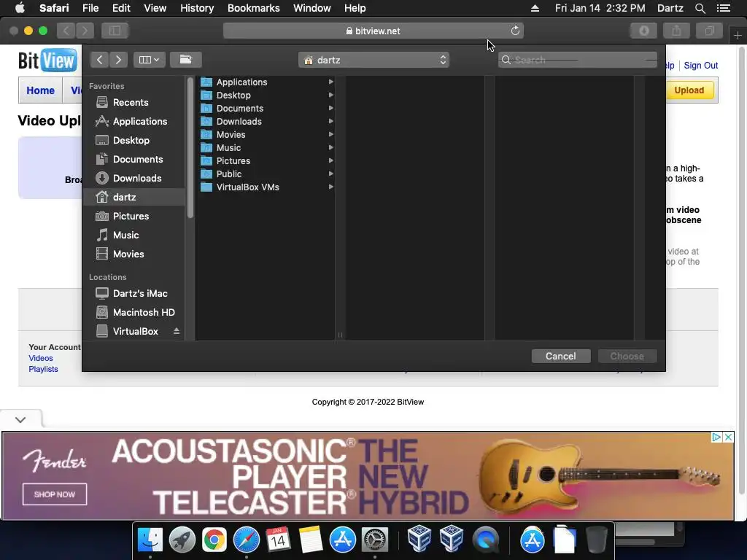
Task: Click the Choose button
Action: (627, 356)
